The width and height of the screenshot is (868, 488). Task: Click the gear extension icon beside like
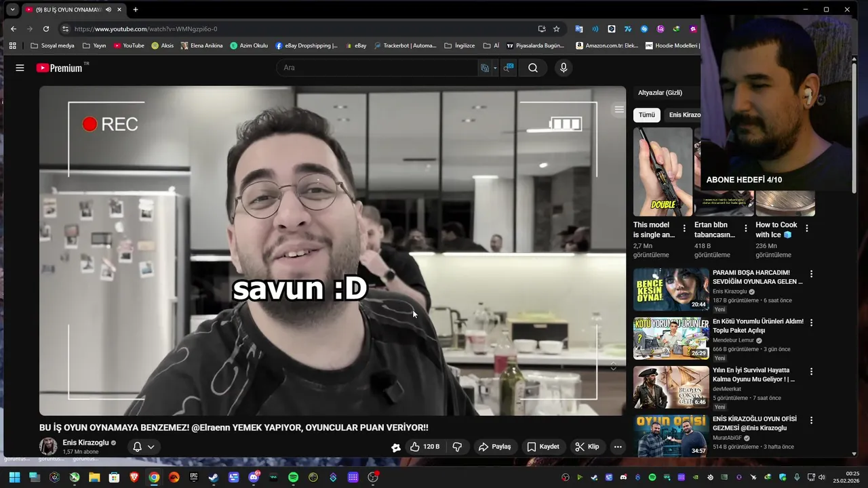(x=396, y=447)
